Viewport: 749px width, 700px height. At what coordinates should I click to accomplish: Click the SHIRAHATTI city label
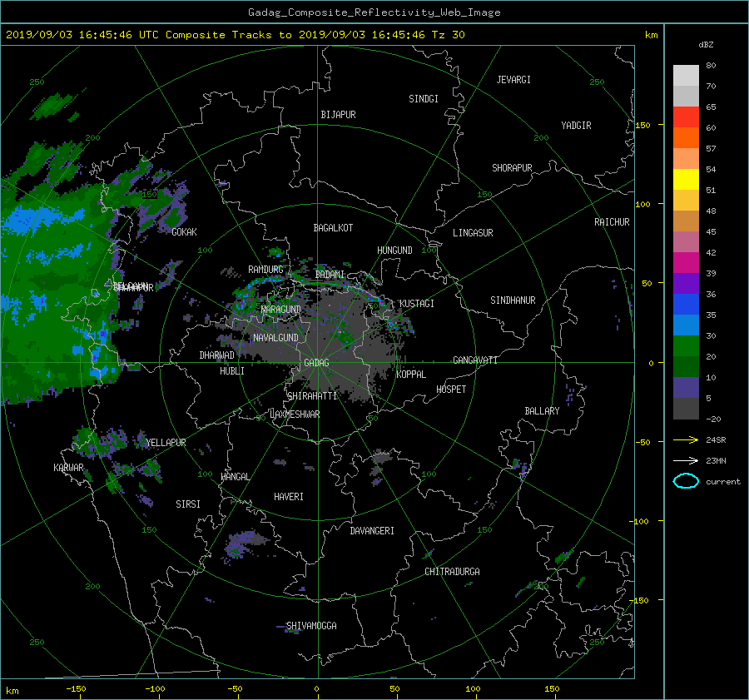[x=312, y=395]
